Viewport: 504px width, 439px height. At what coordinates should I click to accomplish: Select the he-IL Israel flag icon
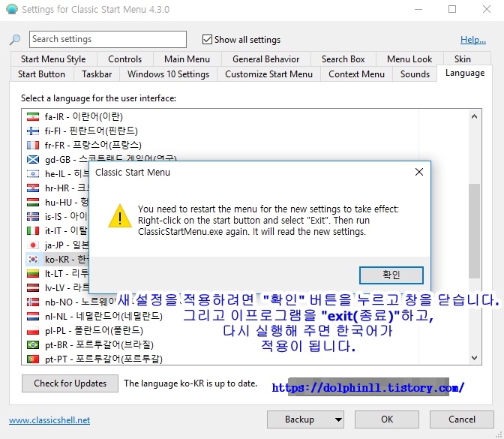33,174
